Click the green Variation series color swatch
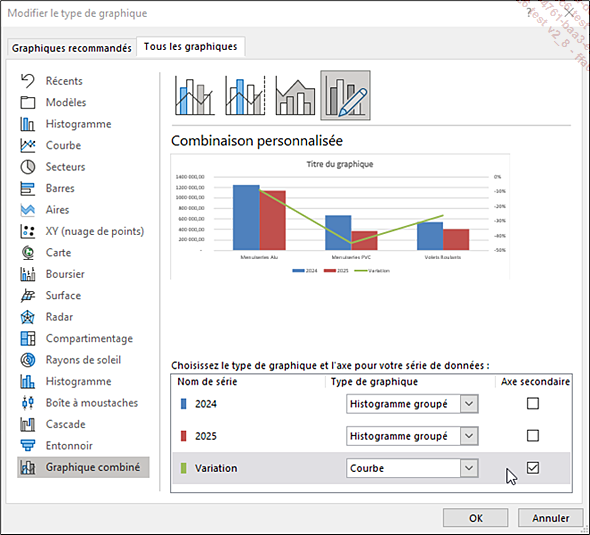590x535 pixels. [184, 468]
